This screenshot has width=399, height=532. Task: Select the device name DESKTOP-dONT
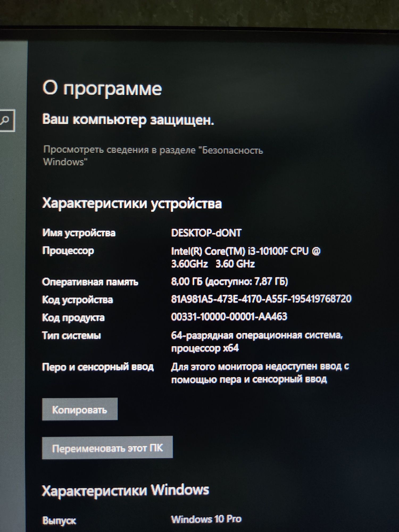pyautogui.click(x=206, y=233)
